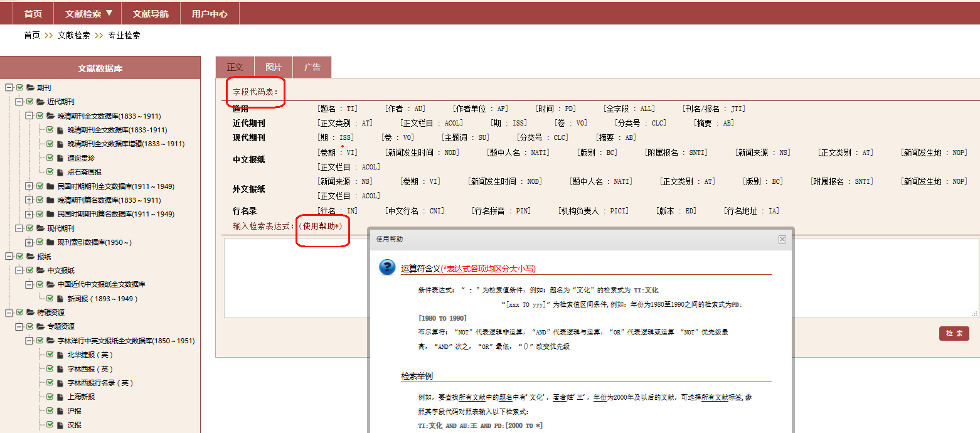Open the 使用帮助 help link

322,225
